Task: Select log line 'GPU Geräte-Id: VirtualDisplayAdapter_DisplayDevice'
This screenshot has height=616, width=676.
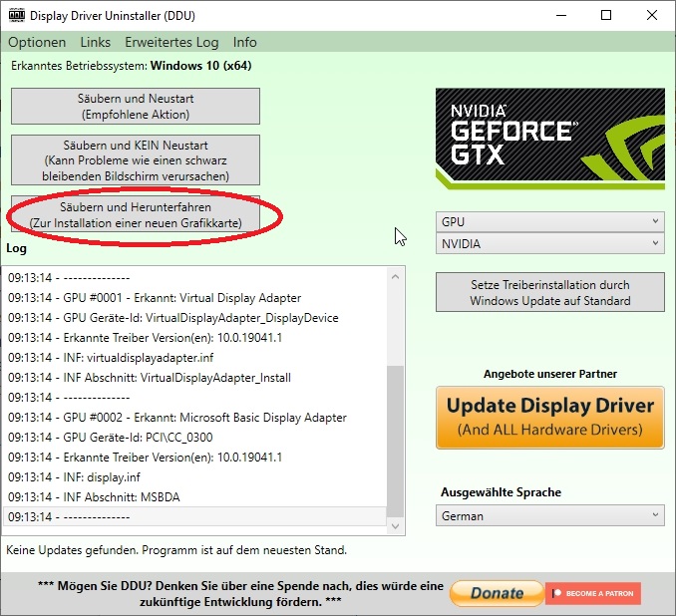Action: tap(194, 318)
